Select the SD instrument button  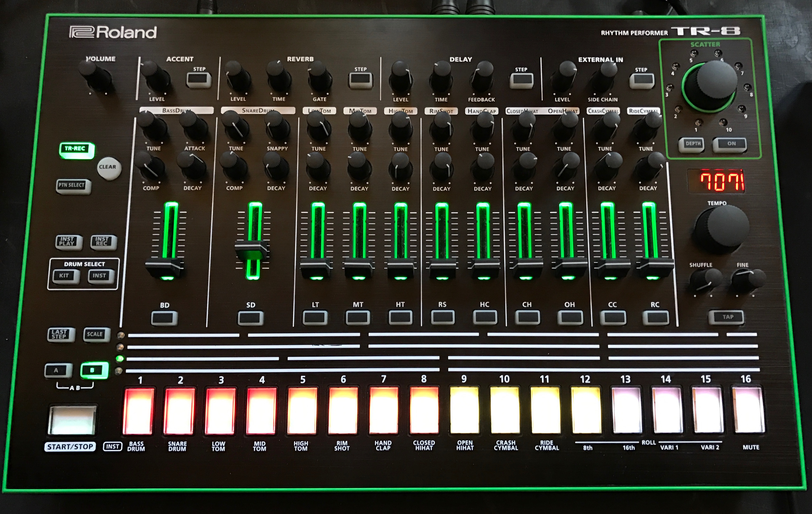coord(251,318)
